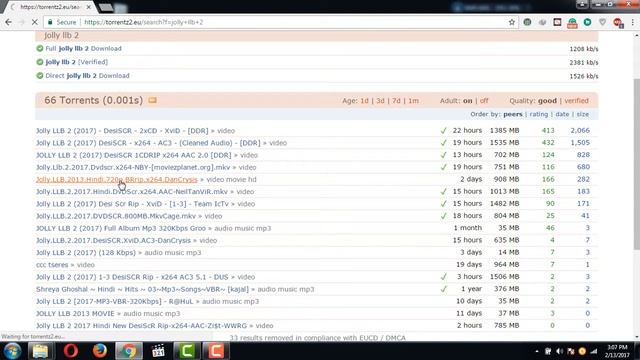
Task: Click the red ad-blocker extension icon
Action: 618,22
